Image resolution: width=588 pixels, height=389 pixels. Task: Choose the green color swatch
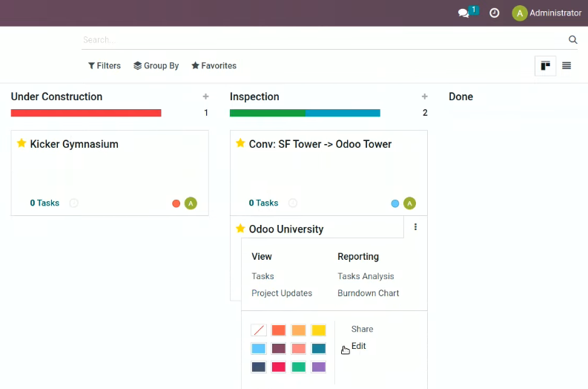point(299,367)
